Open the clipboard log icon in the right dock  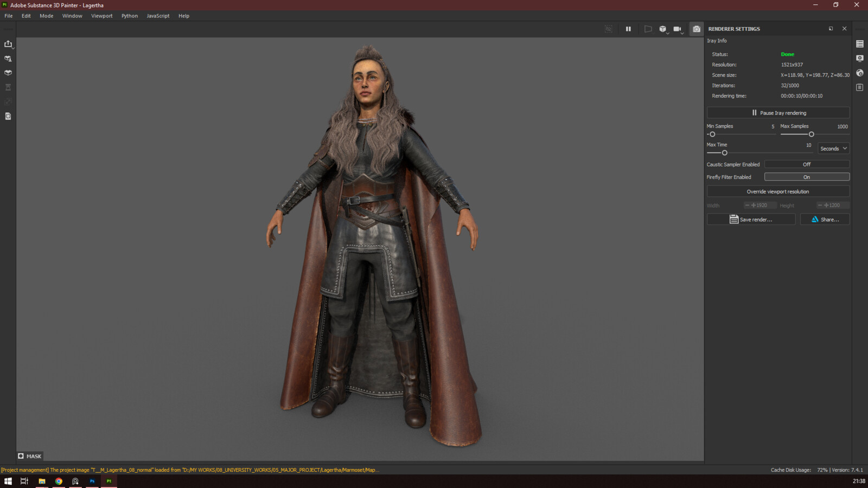(x=860, y=87)
